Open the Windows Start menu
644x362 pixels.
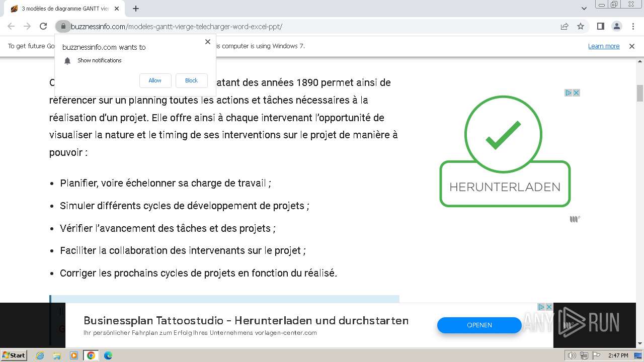coord(14,355)
